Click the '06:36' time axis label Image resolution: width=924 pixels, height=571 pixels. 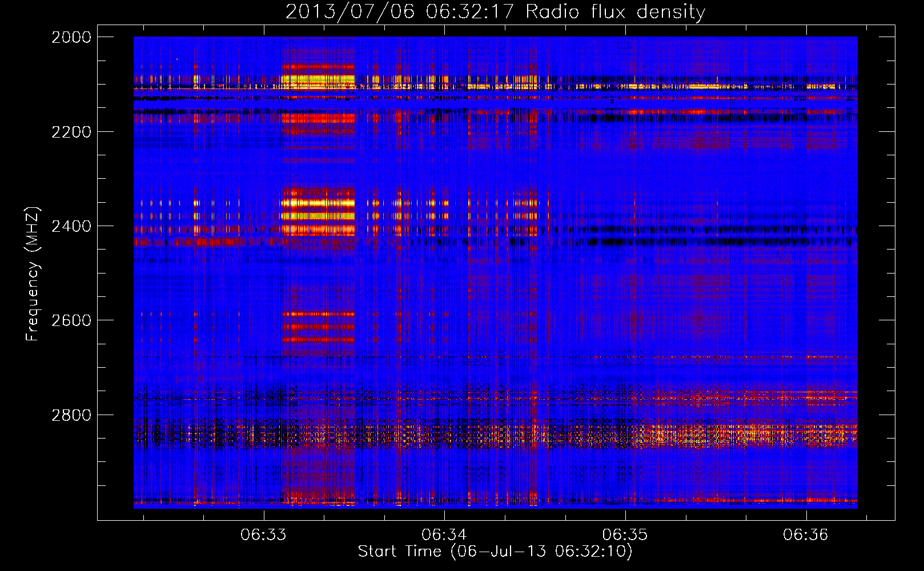tap(806, 535)
